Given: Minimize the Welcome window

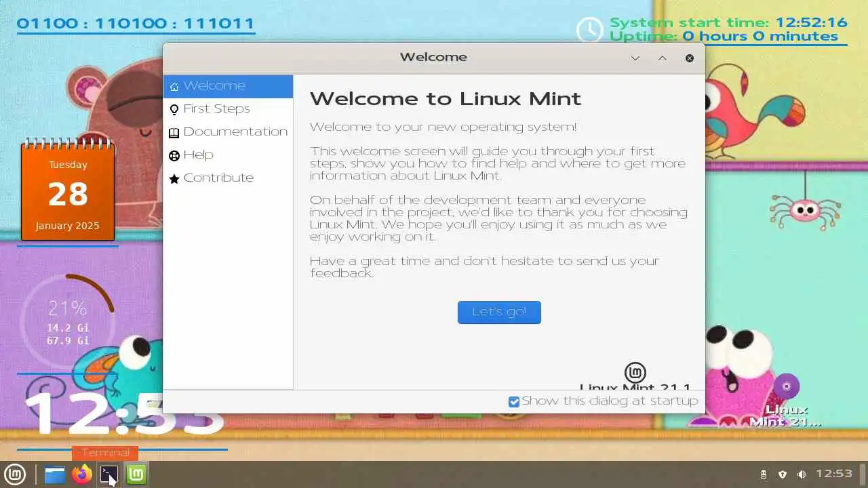Looking at the screenshot, I should coord(635,58).
